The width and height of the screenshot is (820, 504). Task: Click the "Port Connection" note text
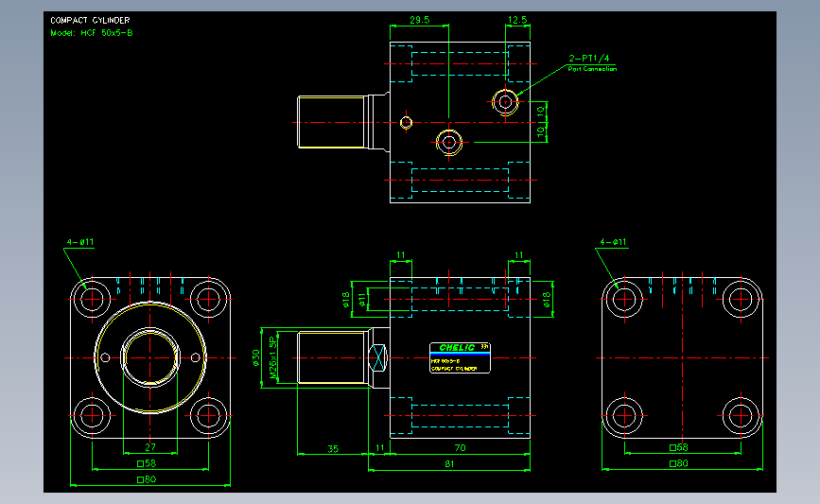(592, 68)
